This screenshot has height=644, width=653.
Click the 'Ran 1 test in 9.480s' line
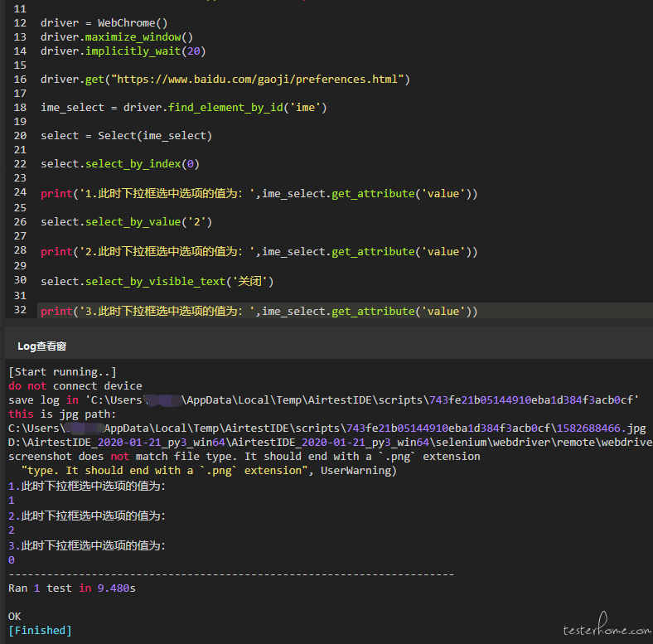[x=72, y=588]
